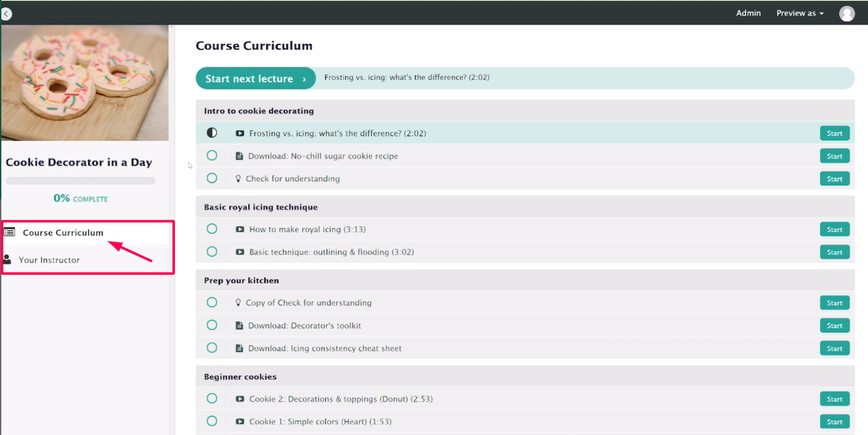The height and width of the screenshot is (435, 868).
Task: Toggle the completion circle for No-chill sugar cookie recipe
Action: tap(211, 156)
